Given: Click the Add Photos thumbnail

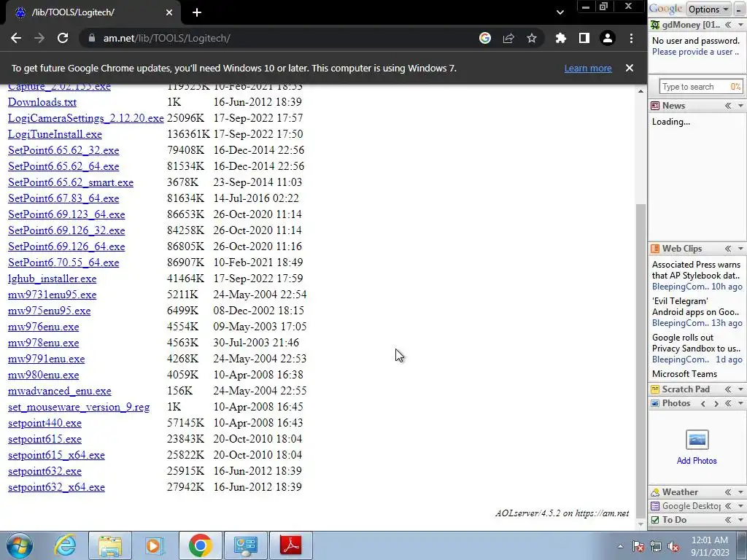Looking at the screenshot, I should pos(697,440).
